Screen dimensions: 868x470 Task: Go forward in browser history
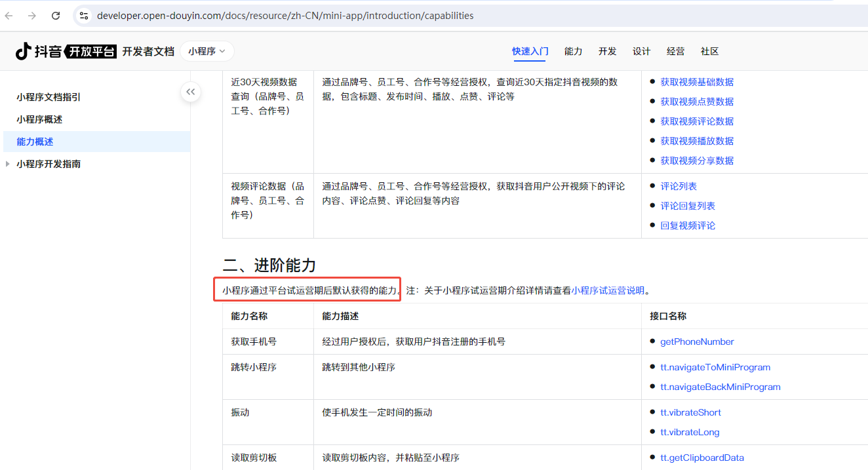(32, 16)
